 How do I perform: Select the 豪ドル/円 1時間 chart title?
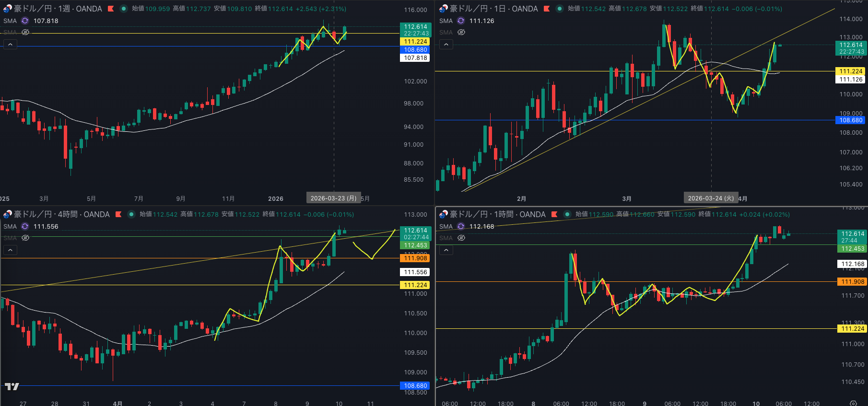pyautogui.click(x=497, y=214)
